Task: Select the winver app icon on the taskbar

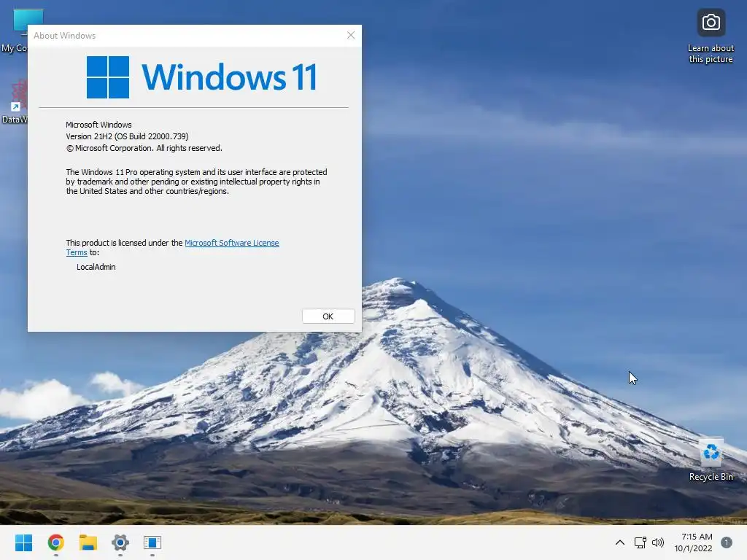Action: click(152, 542)
